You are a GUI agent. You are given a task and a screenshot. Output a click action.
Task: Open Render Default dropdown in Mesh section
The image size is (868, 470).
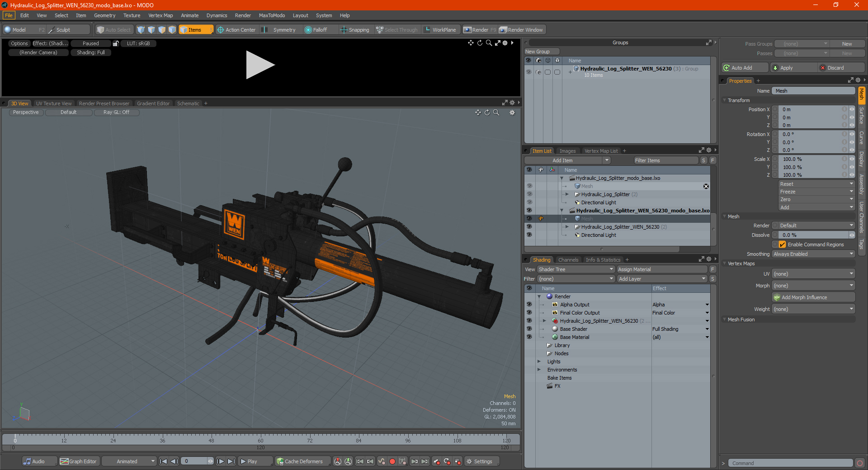point(816,226)
